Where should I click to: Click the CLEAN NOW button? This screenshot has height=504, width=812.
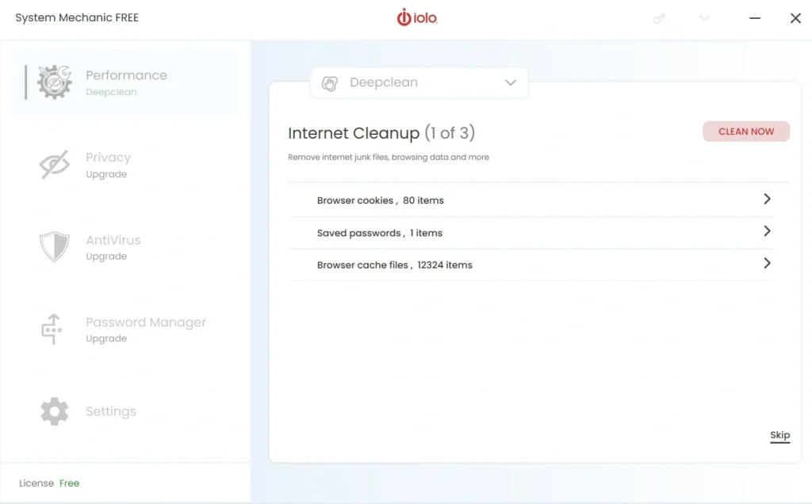[x=746, y=132]
